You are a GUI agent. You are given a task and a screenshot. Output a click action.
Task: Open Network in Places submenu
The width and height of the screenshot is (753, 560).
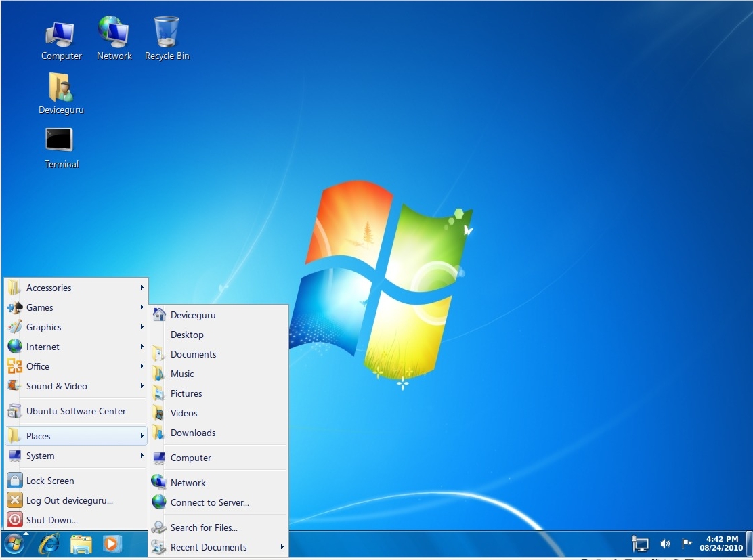click(219, 483)
